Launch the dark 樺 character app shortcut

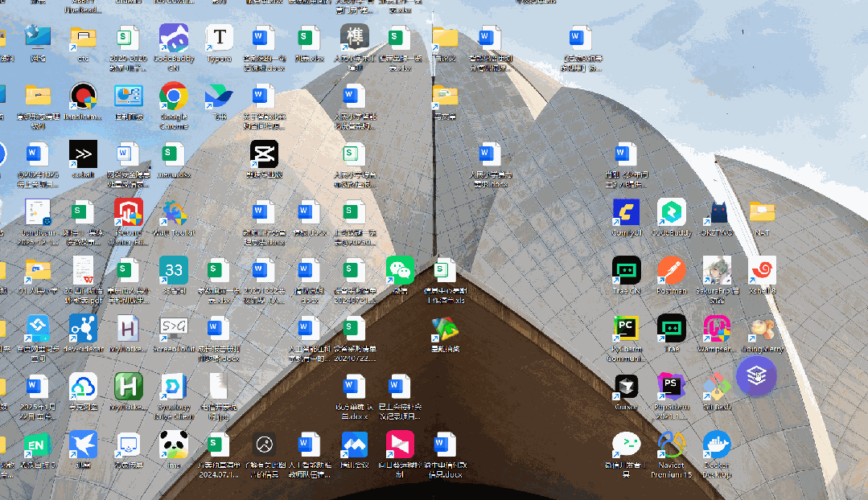pyautogui.click(x=354, y=39)
